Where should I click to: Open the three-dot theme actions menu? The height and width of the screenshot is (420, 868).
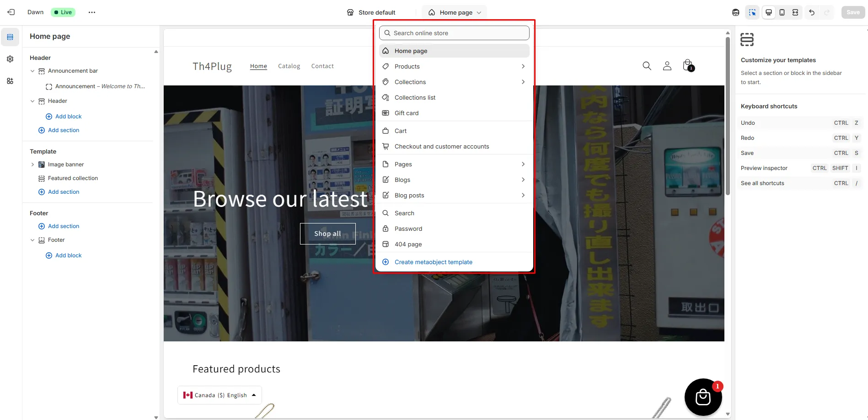[x=92, y=12]
